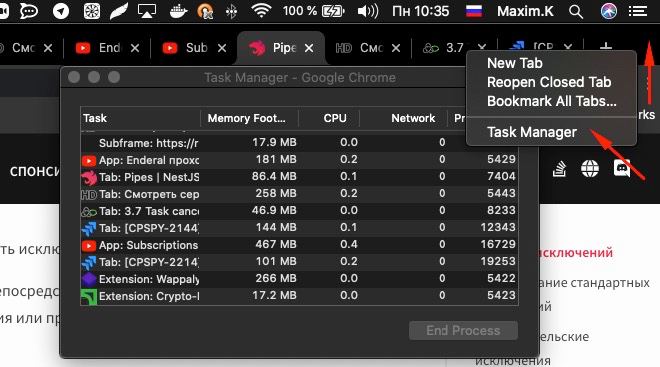Sort by Memory Footprint column header
The width and height of the screenshot is (660, 367).
[x=249, y=118]
